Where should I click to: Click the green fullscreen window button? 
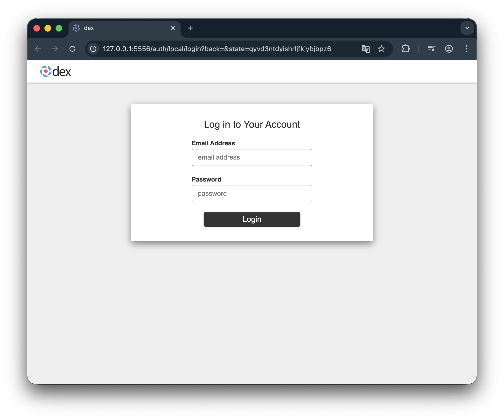(59, 28)
